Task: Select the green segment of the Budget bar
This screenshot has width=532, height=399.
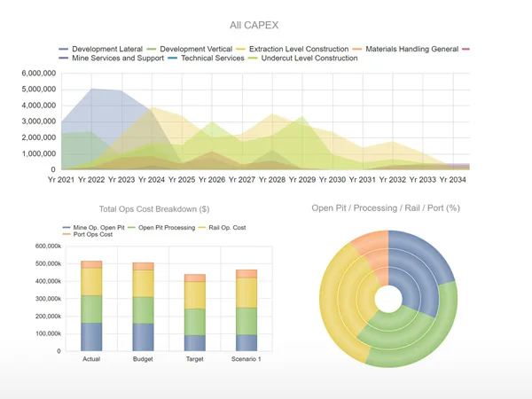Action: [x=143, y=310]
